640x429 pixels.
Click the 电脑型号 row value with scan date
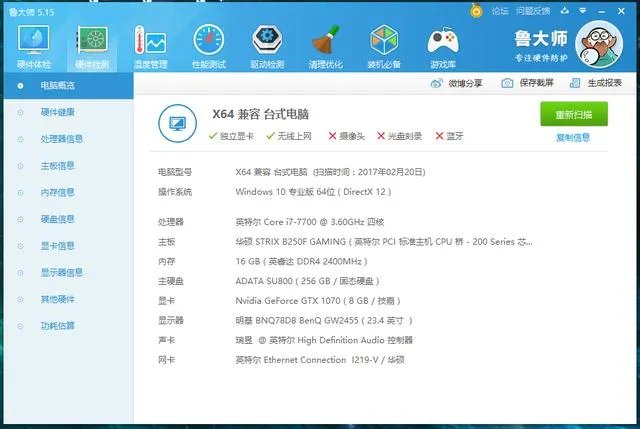click(330, 172)
